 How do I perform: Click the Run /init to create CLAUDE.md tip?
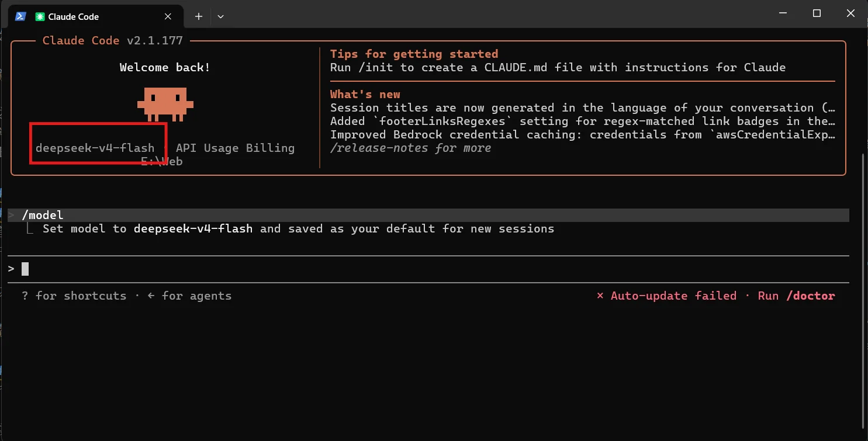558,67
